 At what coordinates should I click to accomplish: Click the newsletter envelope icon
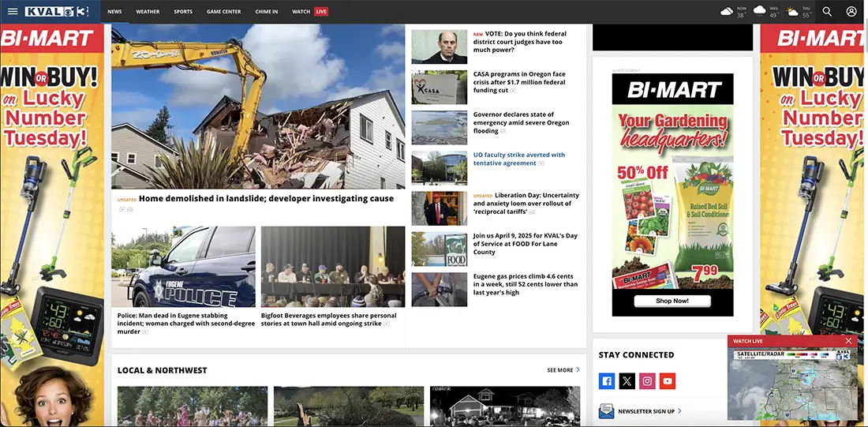click(x=607, y=411)
